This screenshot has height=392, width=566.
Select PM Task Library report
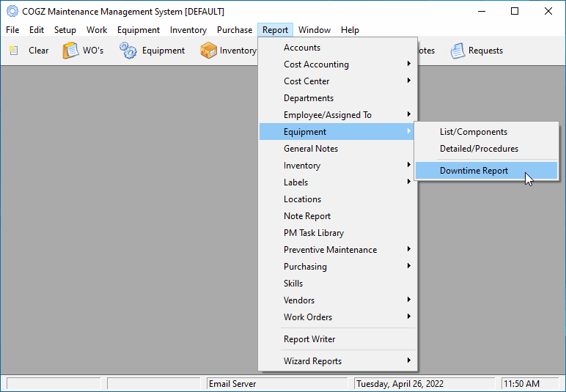[338, 233]
